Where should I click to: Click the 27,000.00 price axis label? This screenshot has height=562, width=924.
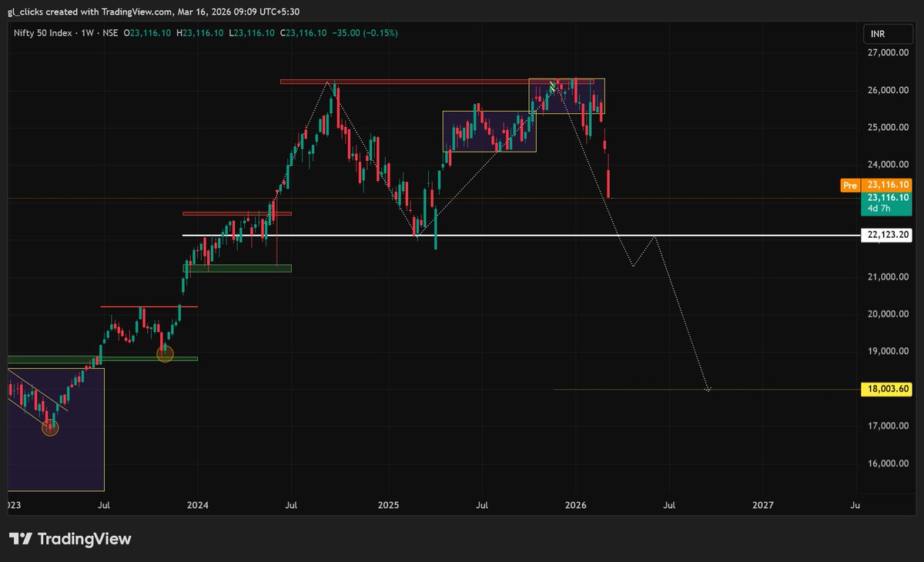point(889,52)
